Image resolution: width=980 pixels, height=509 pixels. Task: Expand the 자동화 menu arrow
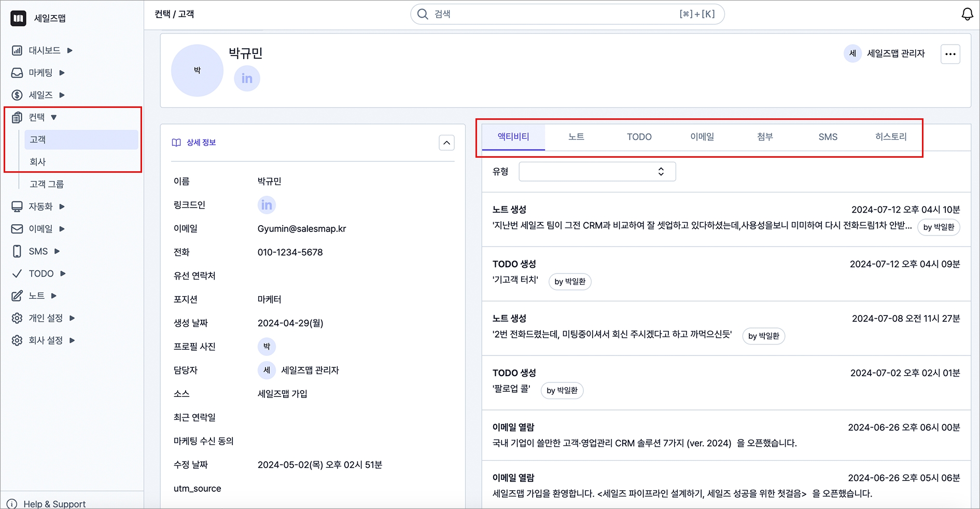click(62, 207)
